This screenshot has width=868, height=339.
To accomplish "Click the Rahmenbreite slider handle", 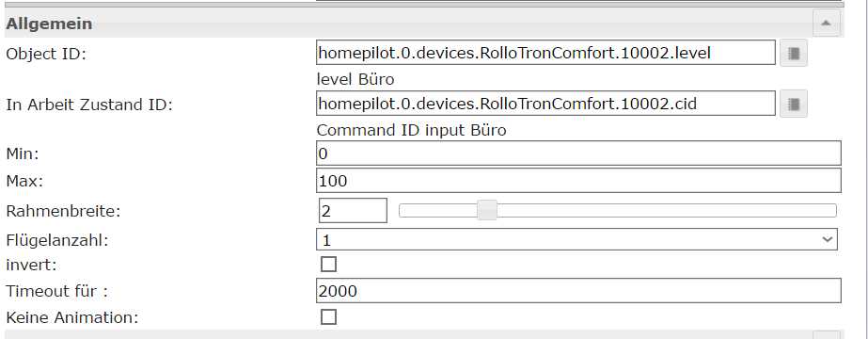I will tap(488, 211).
